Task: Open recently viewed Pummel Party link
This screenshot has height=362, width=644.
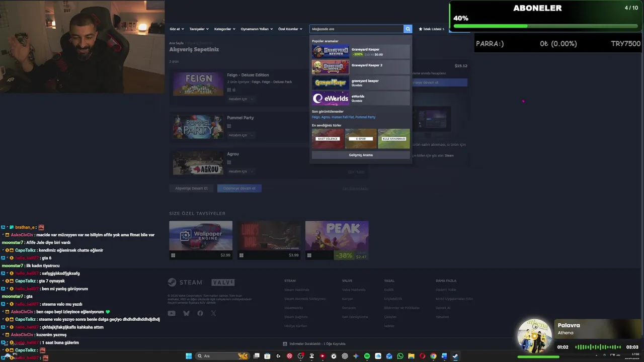Action: tap(365, 117)
